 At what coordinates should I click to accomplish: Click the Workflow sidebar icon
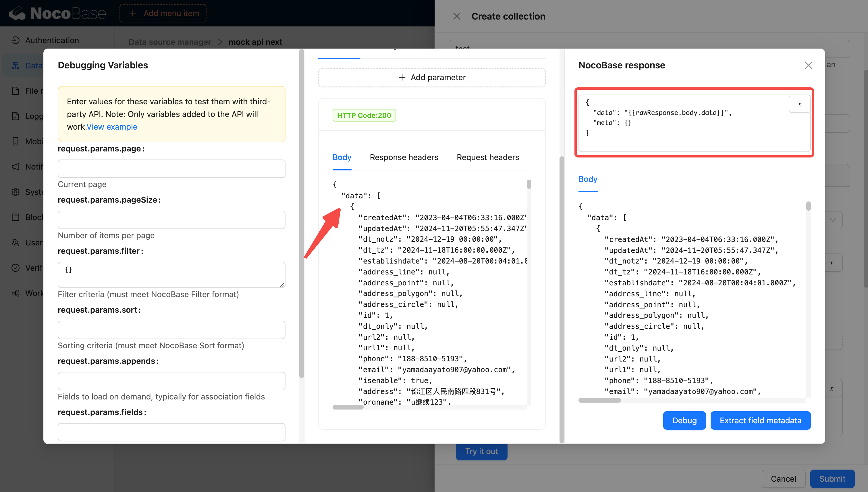[x=16, y=293]
